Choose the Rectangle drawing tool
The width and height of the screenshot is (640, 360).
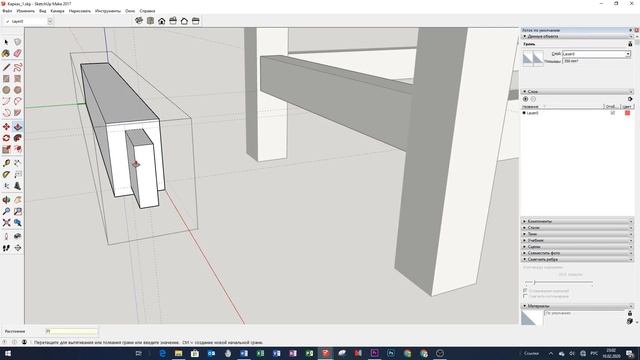pos(6,79)
